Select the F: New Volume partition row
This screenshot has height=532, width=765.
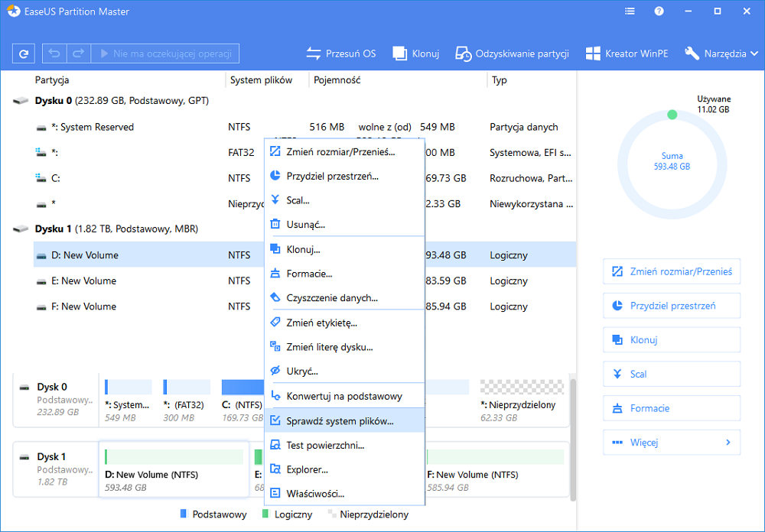click(304, 307)
